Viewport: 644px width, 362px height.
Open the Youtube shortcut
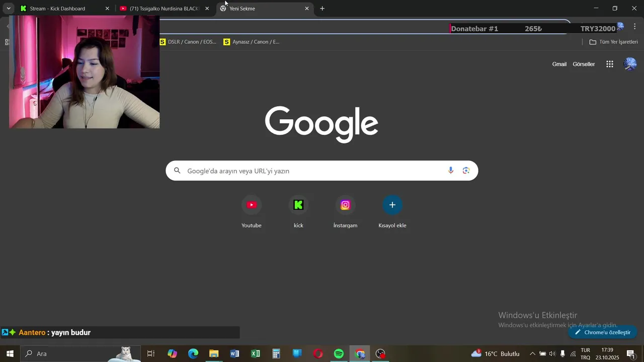[x=252, y=212]
